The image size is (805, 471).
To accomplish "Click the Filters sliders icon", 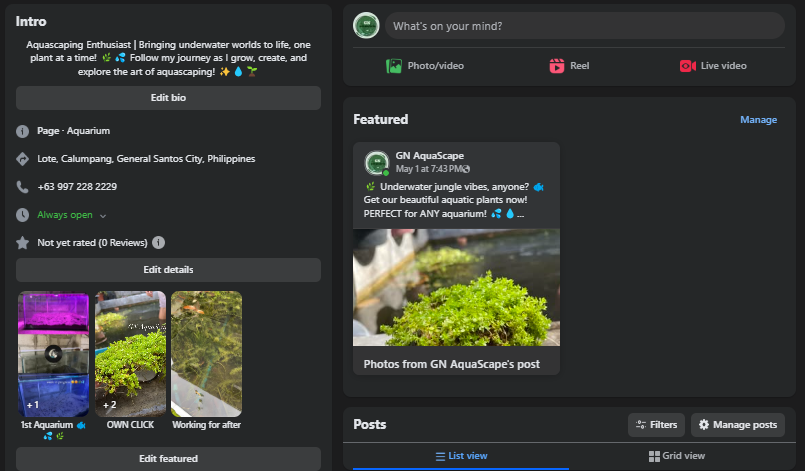I will coord(641,424).
